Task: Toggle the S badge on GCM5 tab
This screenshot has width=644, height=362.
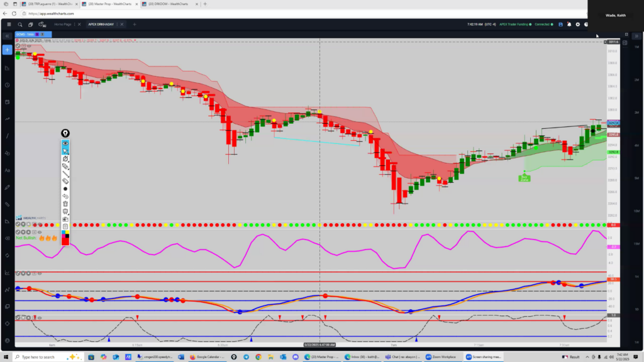Action: [x=37, y=35]
